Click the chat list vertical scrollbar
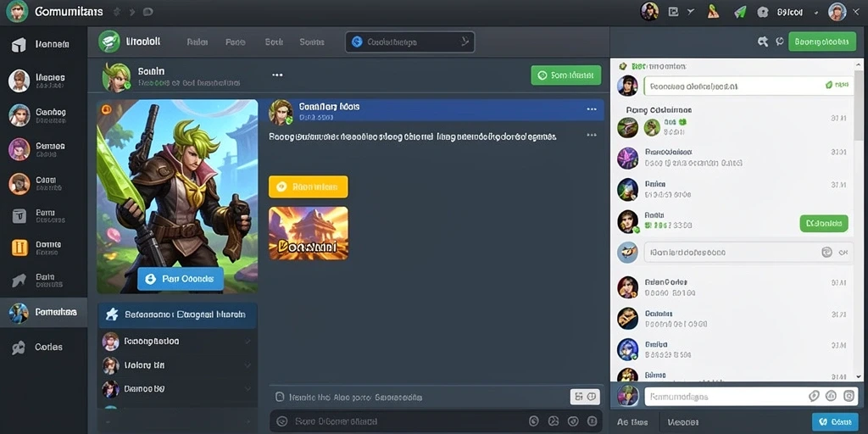Image resolution: width=868 pixels, height=434 pixels. 859,220
